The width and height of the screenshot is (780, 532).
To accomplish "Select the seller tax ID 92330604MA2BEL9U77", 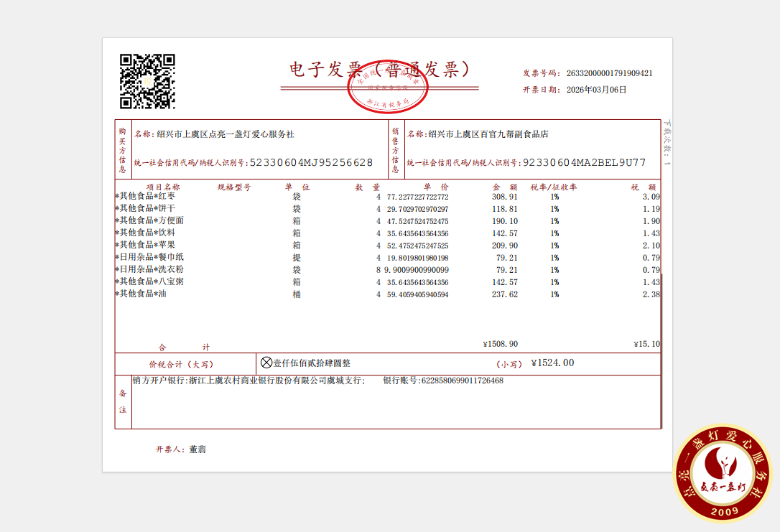I will click(x=584, y=163).
